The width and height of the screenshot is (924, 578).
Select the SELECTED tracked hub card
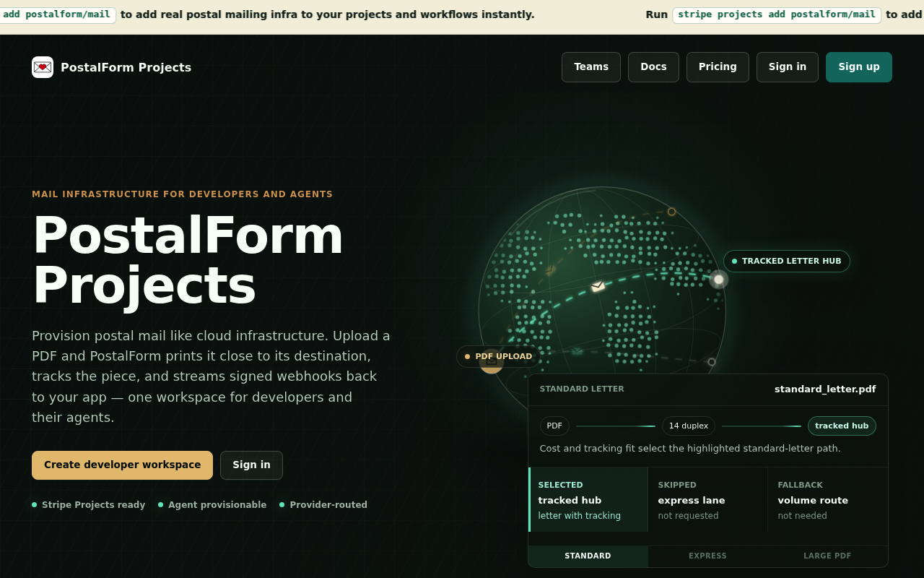tap(588, 500)
